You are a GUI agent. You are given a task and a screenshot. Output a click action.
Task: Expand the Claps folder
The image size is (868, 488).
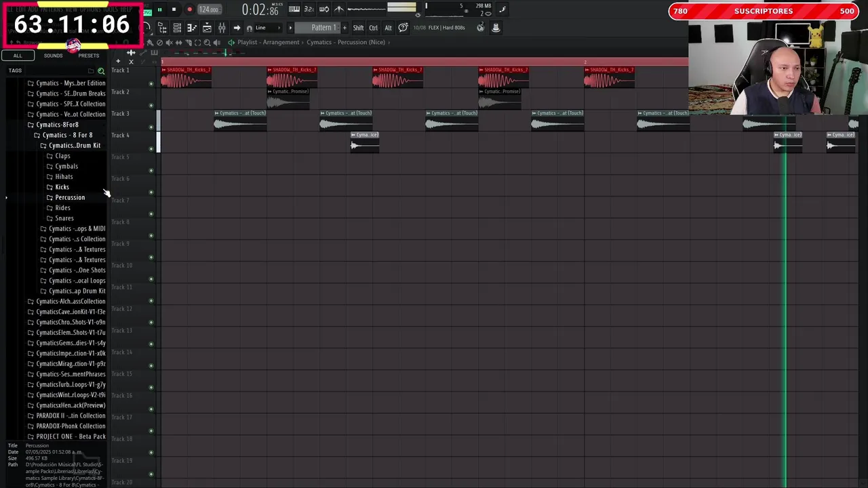pyautogui.click(x=58, y=156)
